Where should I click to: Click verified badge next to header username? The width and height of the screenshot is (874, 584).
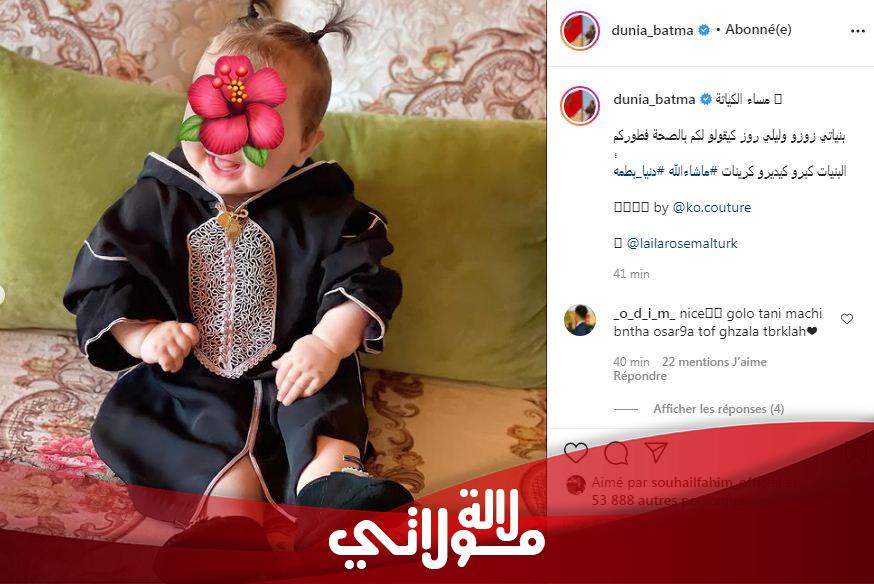click(x=704, y=30)
